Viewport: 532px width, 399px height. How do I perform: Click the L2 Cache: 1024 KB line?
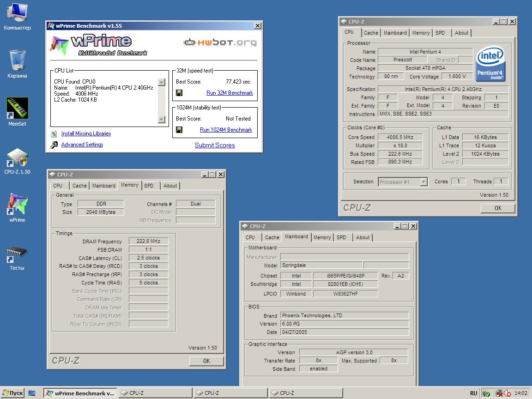(75, 100)
